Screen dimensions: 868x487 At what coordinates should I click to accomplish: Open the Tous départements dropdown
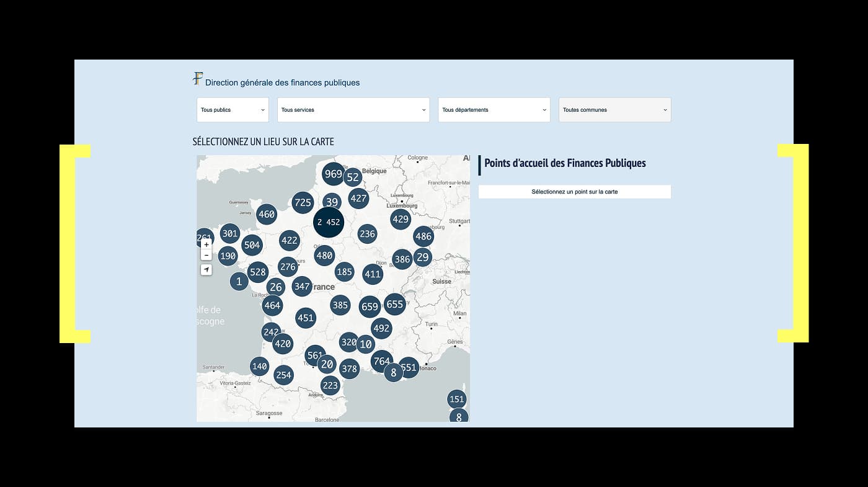click(494, 110)
